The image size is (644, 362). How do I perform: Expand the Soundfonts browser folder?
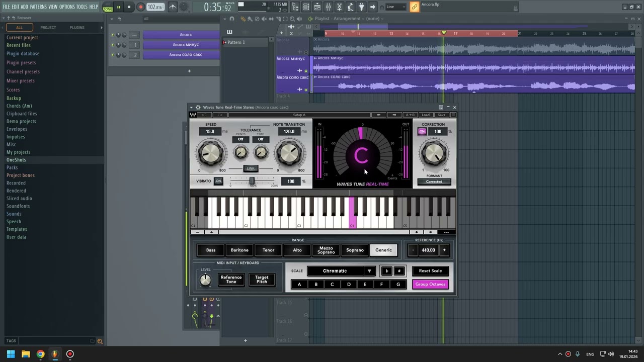pyautogui.click(x=18, y=206)
